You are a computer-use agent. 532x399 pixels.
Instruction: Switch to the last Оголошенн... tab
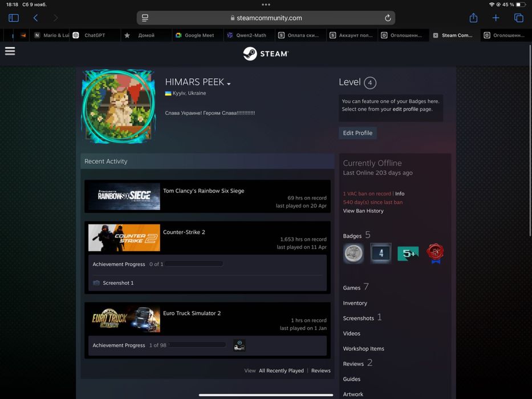click(x=506, y=35)
